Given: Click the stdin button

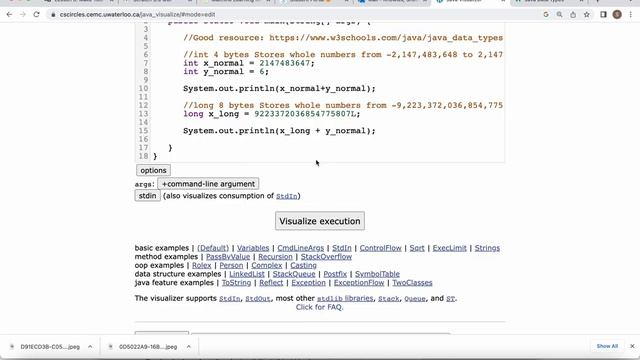Looking at the screenshot, I should coord(147,196).
